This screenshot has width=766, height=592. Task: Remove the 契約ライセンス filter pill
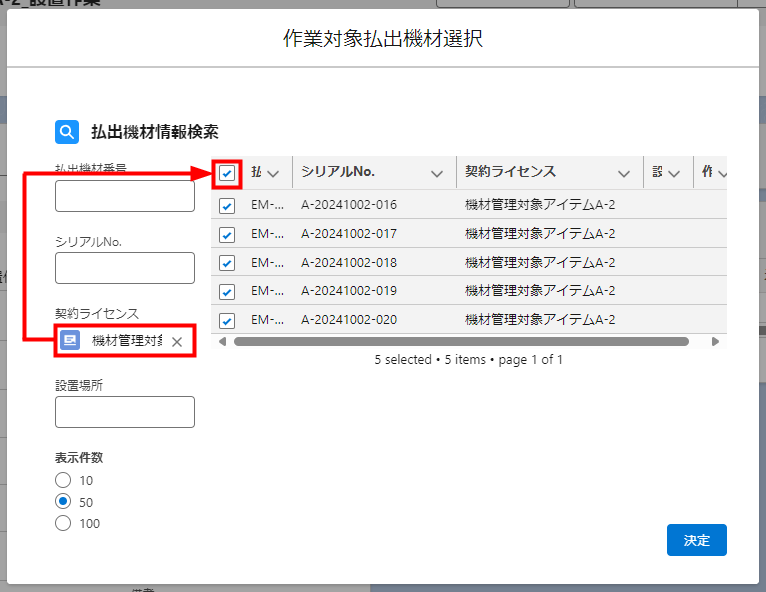click(177, 342)
